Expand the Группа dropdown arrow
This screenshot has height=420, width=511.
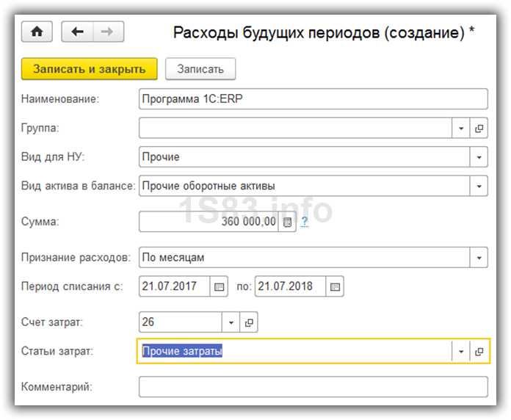click(461, 128)
